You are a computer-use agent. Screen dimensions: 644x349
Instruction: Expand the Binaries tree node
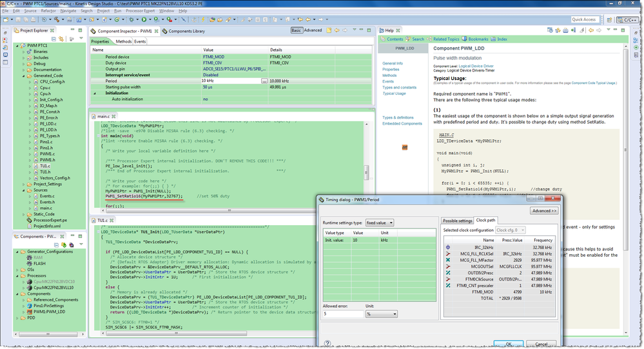[24, 52]
